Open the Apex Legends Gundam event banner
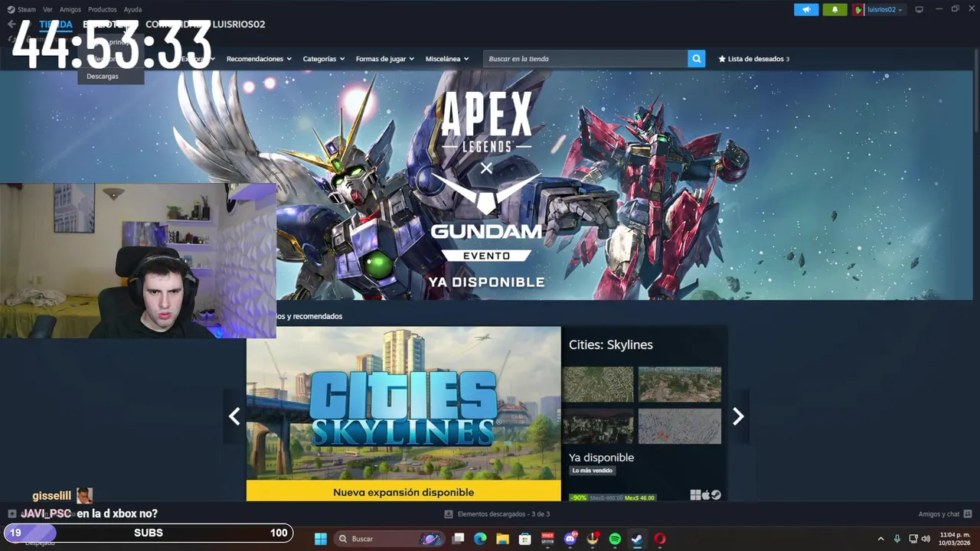Image resolution: width=980 pixels, height=551 pixels. point(486,185)
